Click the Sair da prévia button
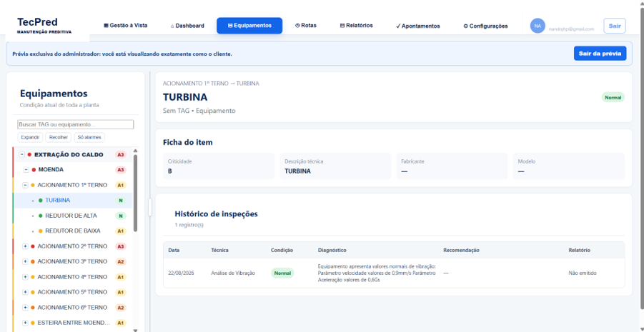644x332 pixels. (x=600, y=54)
